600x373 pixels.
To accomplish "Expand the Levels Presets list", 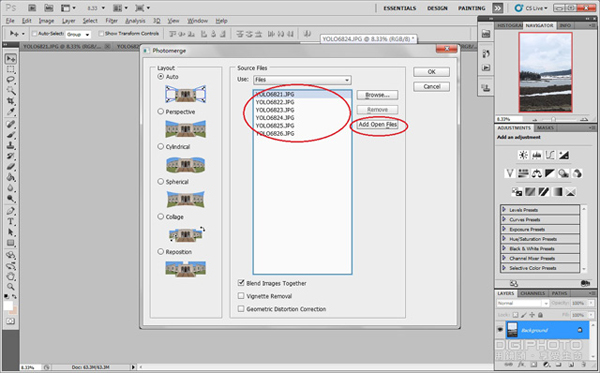I will pyautogui.click(x=540, y=210).
